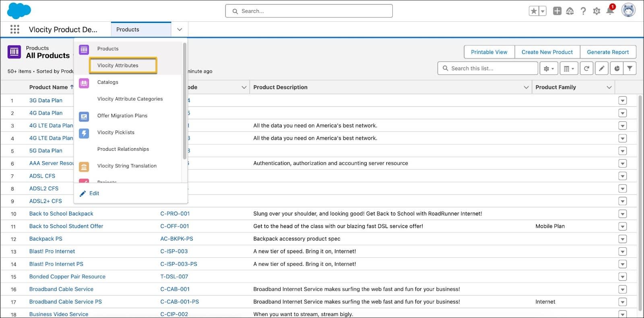Click the T-DSL-007 product code cell
This screenshot has height=318, width=644.
[174, 277]
